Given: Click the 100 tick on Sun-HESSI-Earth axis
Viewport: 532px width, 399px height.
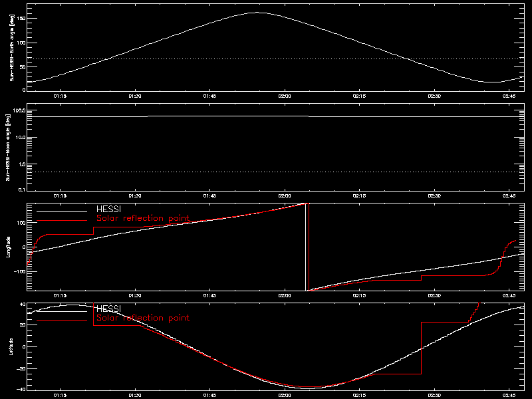Looking at the screenshot, I should point(21,43).
